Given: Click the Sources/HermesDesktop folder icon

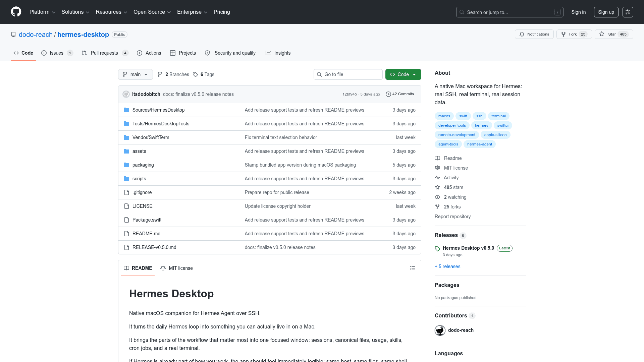Looking at the screenshot, I should click(126, 110).
